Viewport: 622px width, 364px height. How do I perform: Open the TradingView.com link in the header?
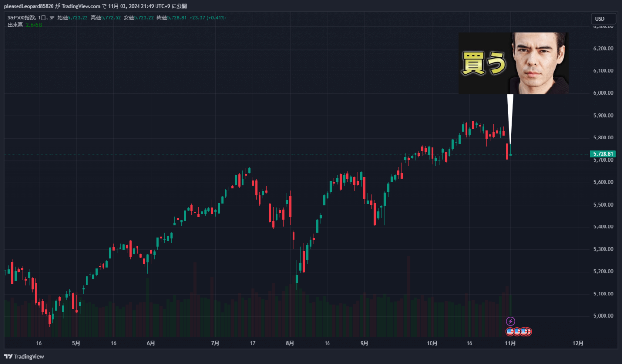point(80,6)
